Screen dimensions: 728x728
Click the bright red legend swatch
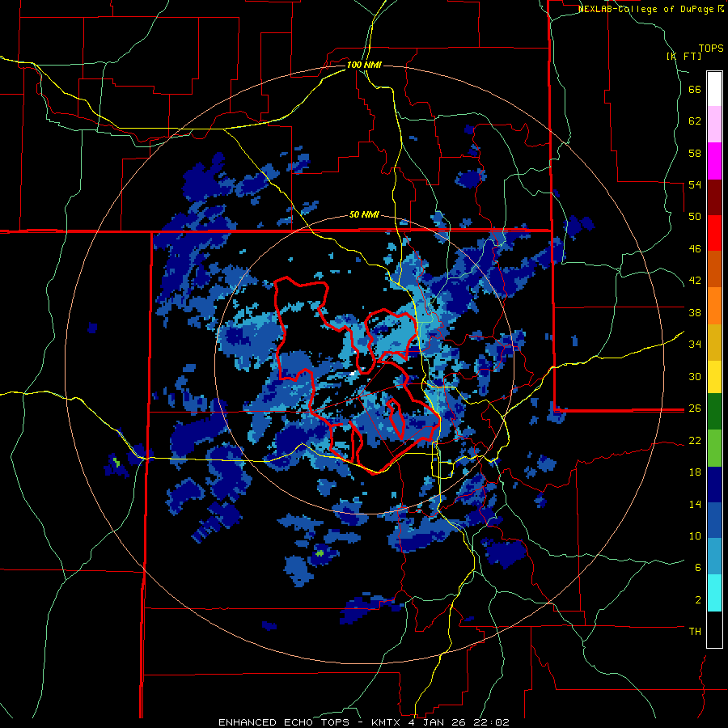tap(714, 233)
